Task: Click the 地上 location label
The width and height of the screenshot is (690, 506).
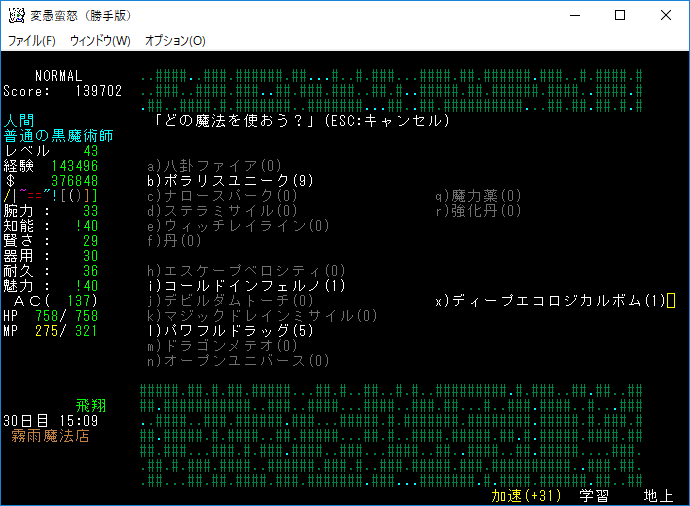Action: pos(658,496)
